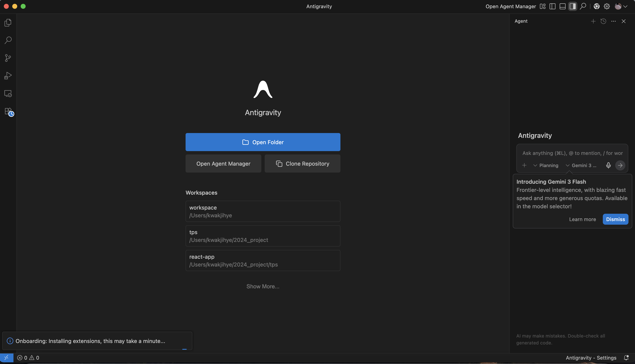The height and width of the screenshot is (364, 635).
Task: Send the message with the arrow button
Action: click(620, 165)
